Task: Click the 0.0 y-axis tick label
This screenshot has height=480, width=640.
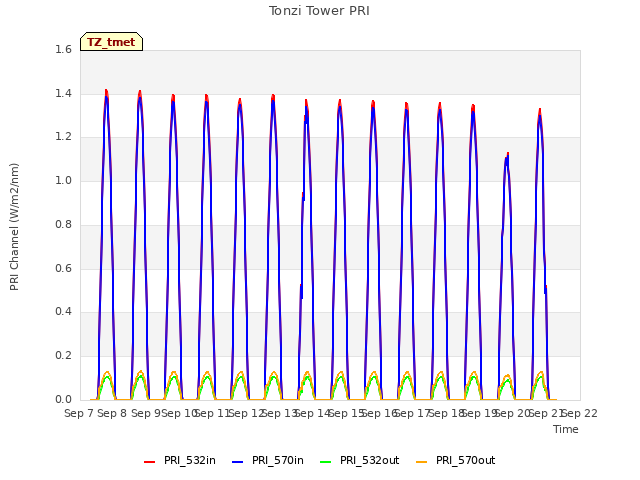Action: (x=63, y=399)
